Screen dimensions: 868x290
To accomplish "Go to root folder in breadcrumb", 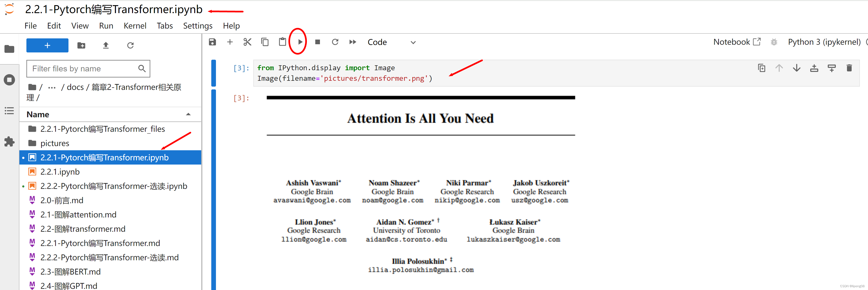I will [x=32, y=87].
